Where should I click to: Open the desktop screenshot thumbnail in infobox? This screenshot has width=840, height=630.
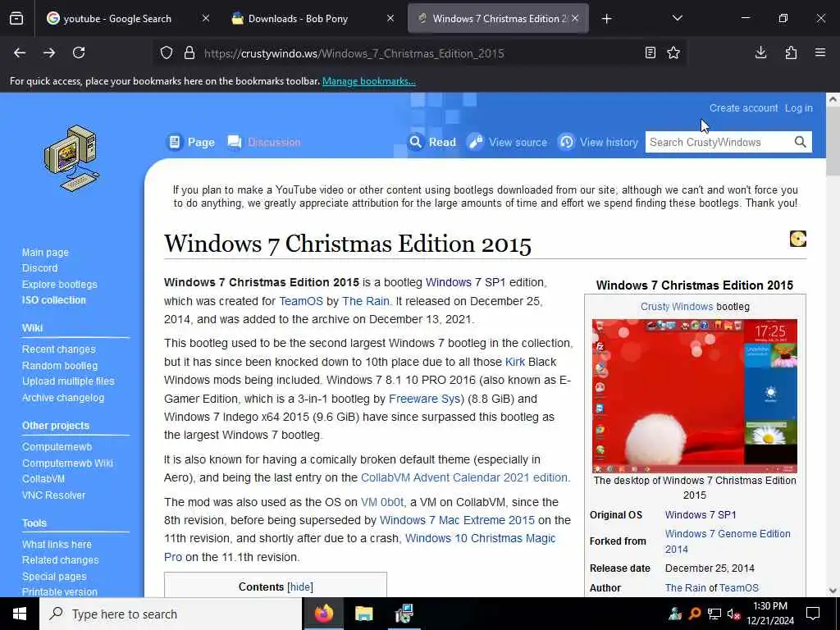click(694, 396)
